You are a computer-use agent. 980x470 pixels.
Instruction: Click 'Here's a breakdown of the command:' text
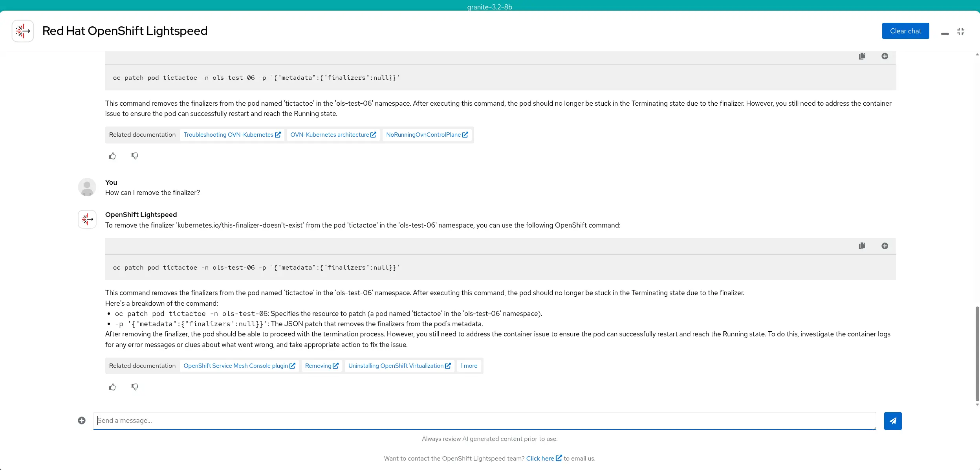pos(161,303)
